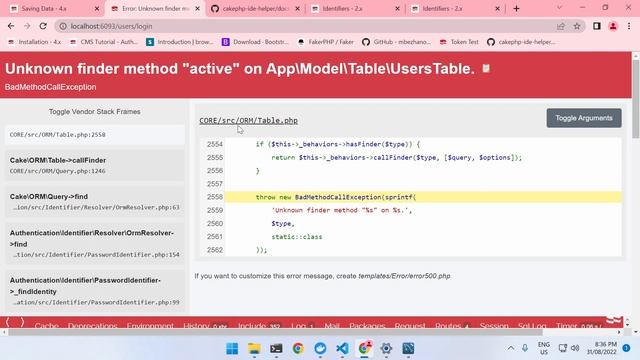
Task: Open the Download - Bootstrap bookmark
Action: pyautogui.click(x=255, y=42)
